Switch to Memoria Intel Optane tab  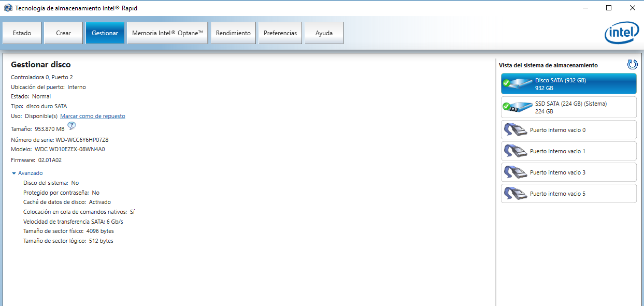pos(167,33)
